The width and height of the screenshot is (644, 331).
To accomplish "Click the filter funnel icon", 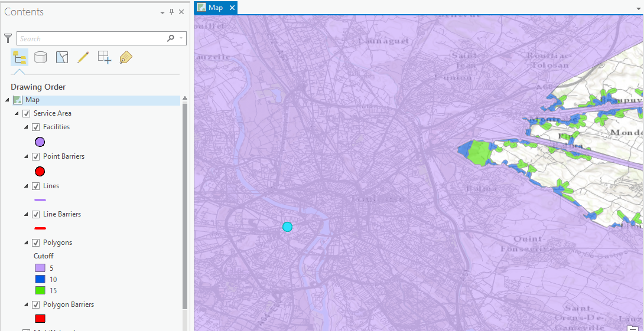I will click(x=8, y=38).
